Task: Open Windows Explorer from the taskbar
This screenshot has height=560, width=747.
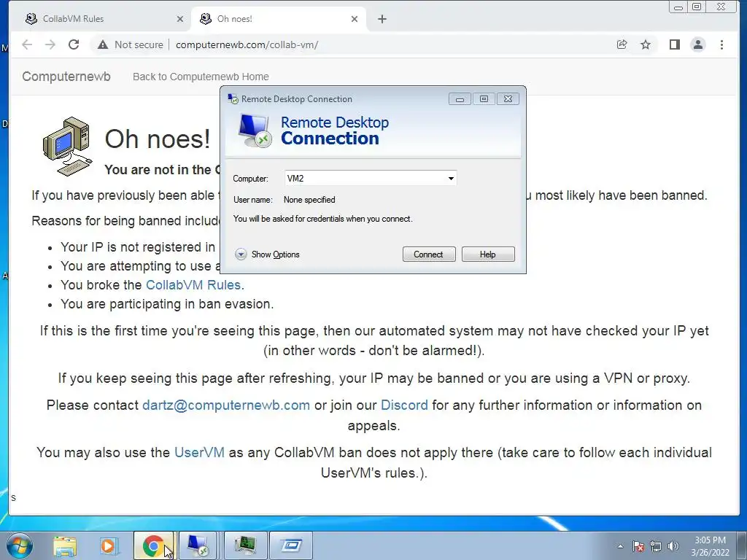Action: click(x=65, y=545)
